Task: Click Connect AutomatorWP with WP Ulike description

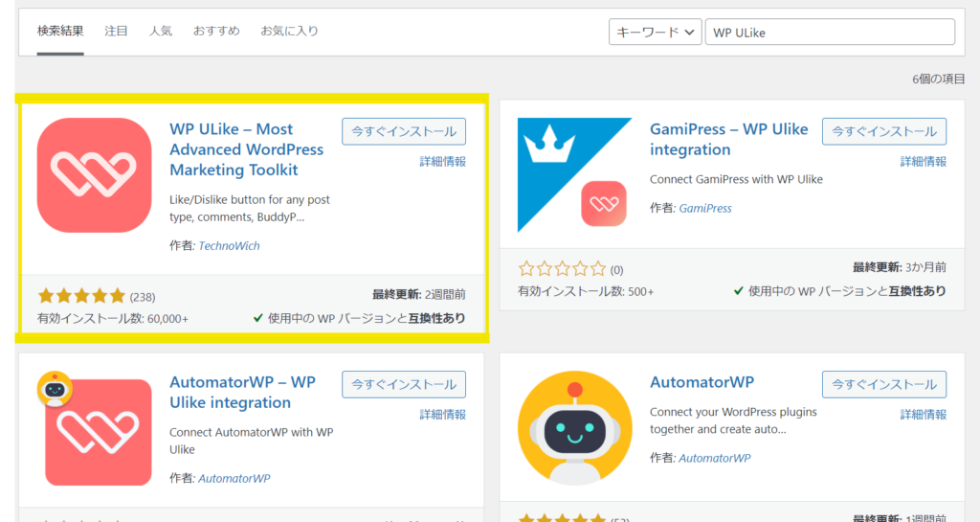Action: 252,441
